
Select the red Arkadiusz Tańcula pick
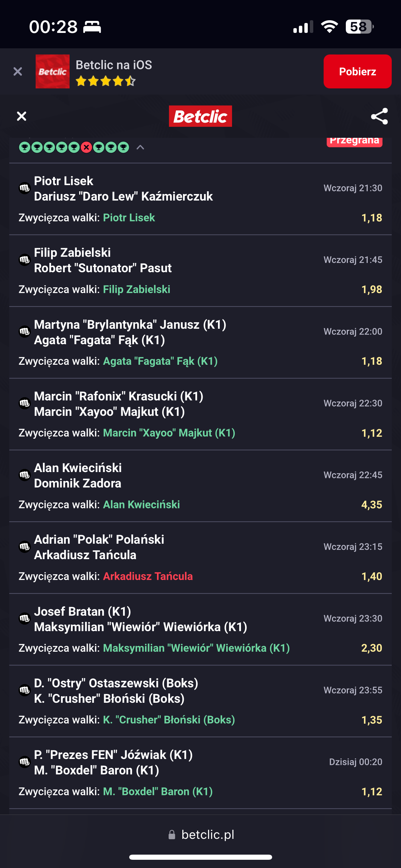click(x=148, y=576)
